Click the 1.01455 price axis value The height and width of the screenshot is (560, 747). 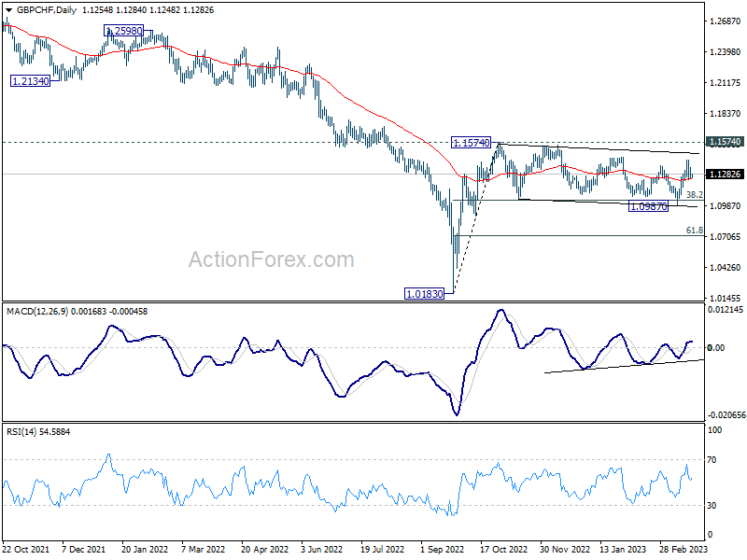tap(726, 298)
